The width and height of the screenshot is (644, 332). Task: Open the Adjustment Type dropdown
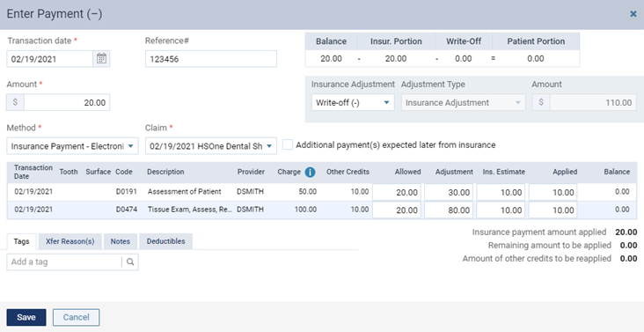coord(464,103)
